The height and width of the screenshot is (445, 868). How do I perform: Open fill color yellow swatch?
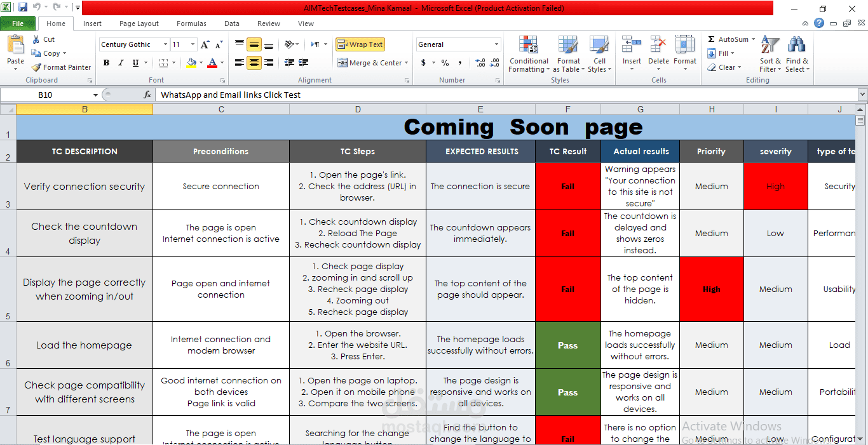(191, 63)
